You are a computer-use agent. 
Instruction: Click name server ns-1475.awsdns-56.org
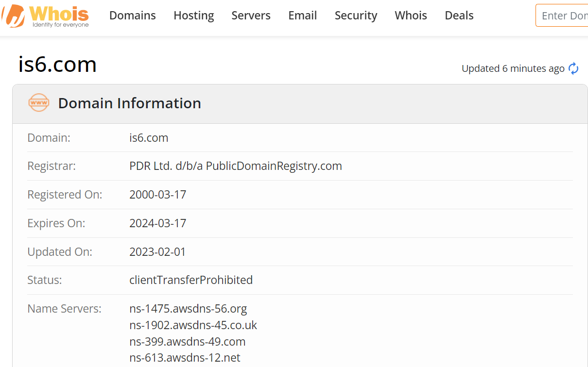tap(188, 309)
